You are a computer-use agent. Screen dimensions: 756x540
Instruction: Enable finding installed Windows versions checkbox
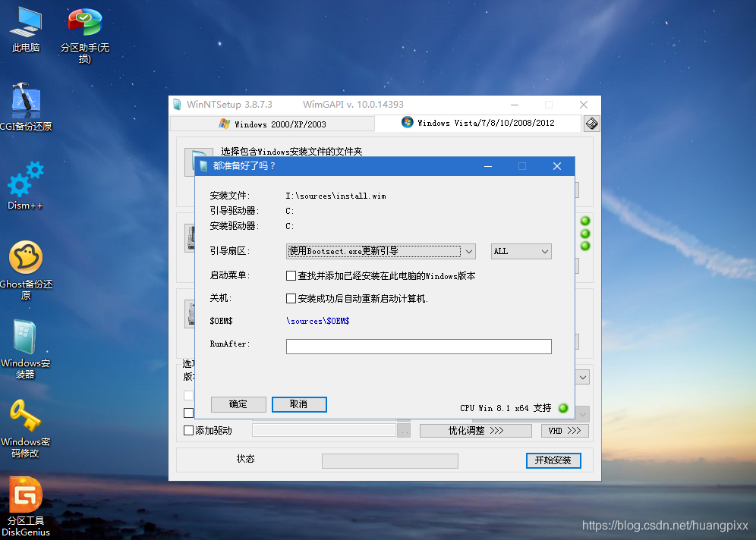pos(291,275)
